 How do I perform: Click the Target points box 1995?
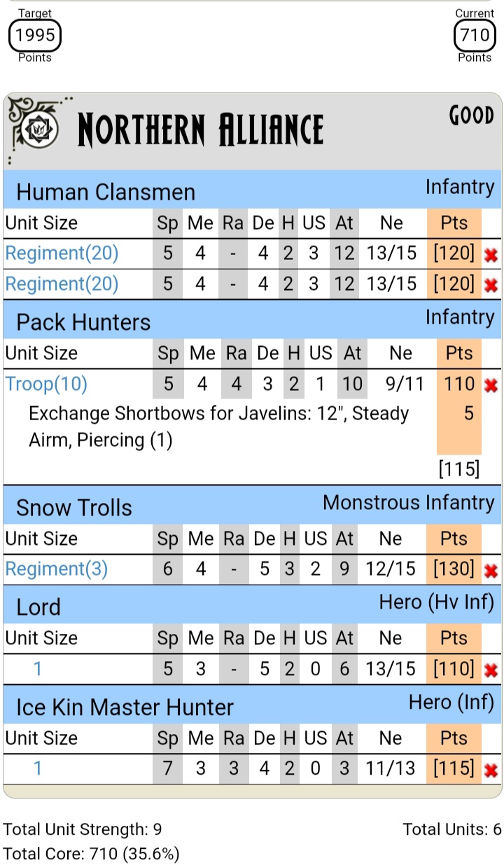pyautogui.click(x=35, y=35)
